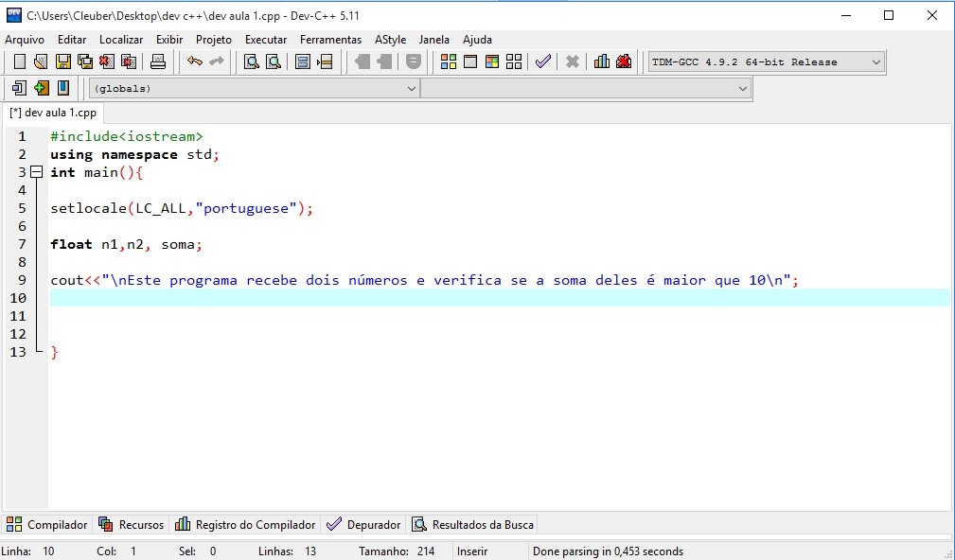Viewport: 955px width, 560px height.
Task: Run the compiled program
Action: pos(470,61)
